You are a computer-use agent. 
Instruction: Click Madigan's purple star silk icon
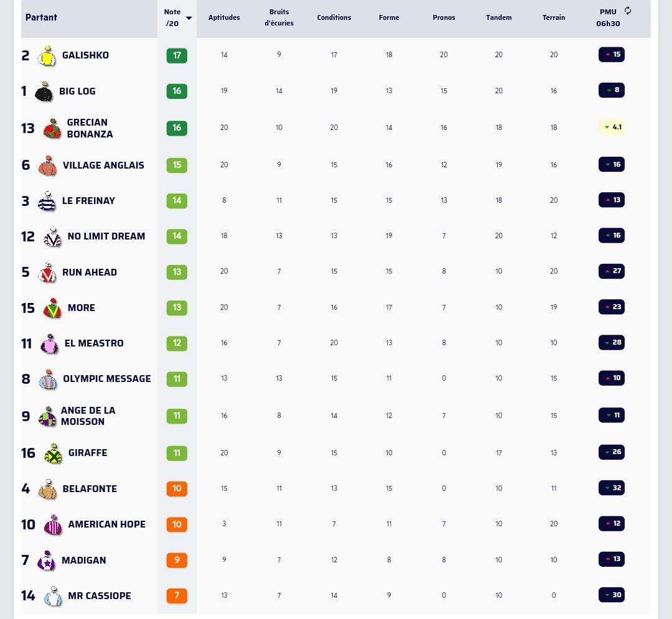(x=46, y=561)
